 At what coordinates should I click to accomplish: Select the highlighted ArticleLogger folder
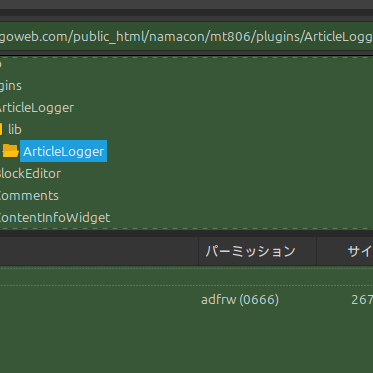coord(63,151)
